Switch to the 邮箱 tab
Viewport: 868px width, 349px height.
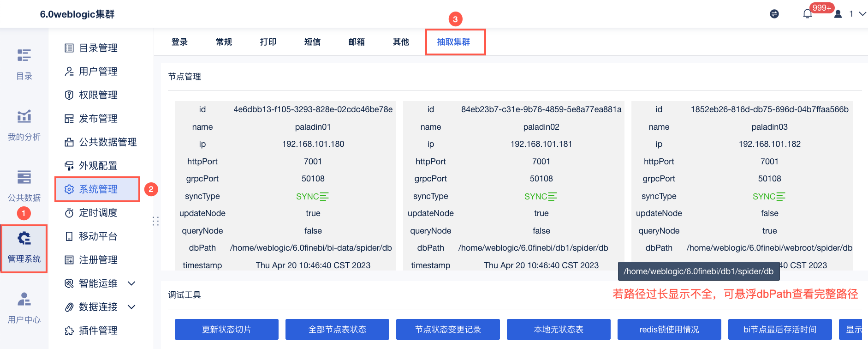point(357,42)
